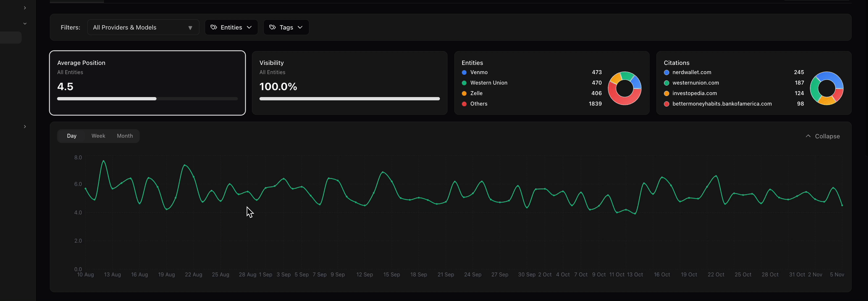Click the right-arrow icon midway down the sidebar

[25, 126]
